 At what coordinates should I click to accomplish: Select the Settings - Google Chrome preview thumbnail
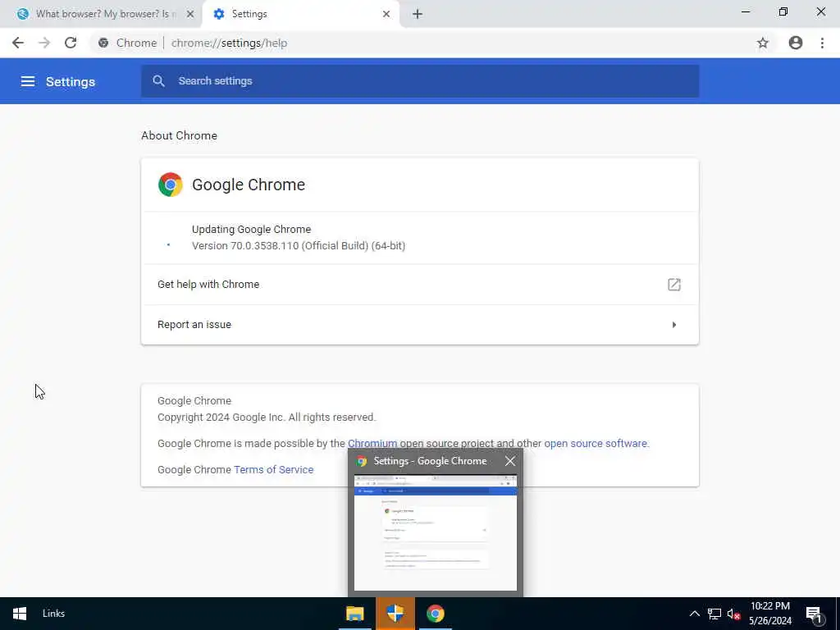coord(436,532)
